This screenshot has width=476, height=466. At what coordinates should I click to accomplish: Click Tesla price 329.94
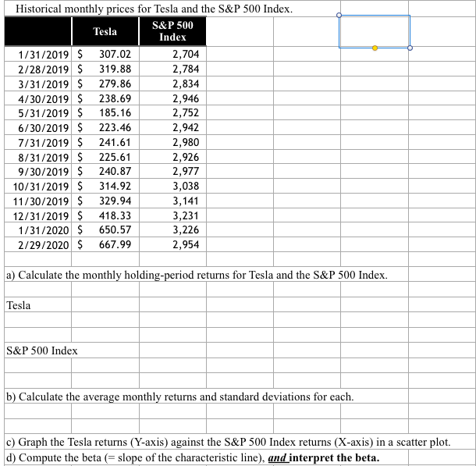105,201
